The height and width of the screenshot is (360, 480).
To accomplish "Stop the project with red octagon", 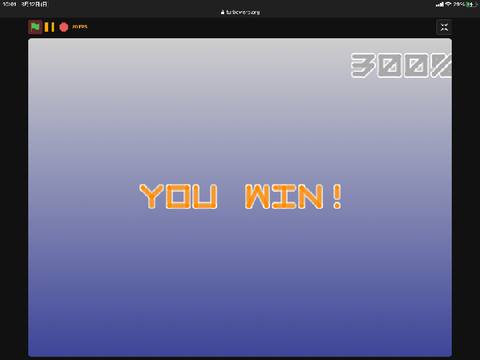I will [64, 27].
